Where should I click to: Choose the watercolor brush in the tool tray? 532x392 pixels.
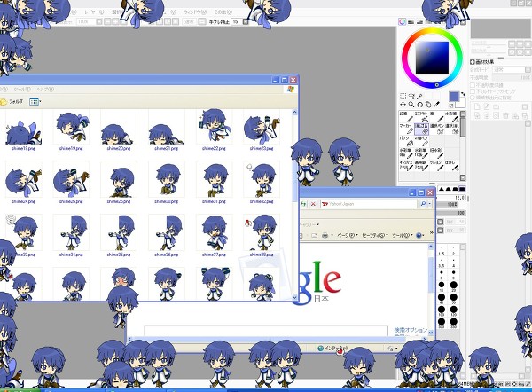tap(452, 116)
